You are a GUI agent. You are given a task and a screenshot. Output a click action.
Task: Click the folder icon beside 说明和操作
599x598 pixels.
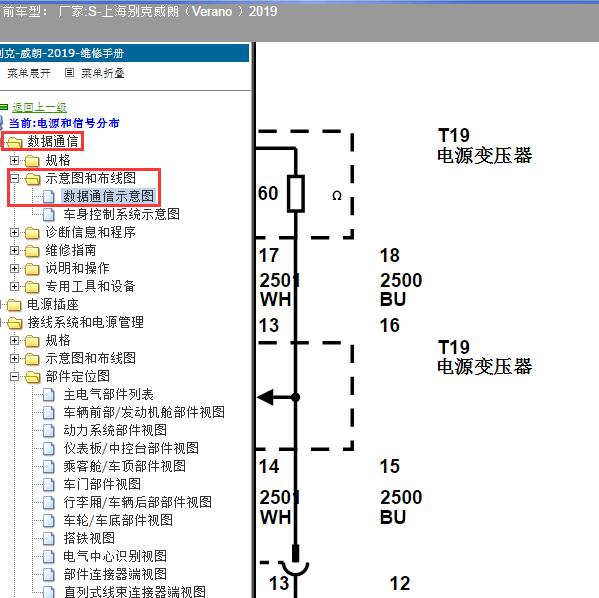click(x=32, y=269)
